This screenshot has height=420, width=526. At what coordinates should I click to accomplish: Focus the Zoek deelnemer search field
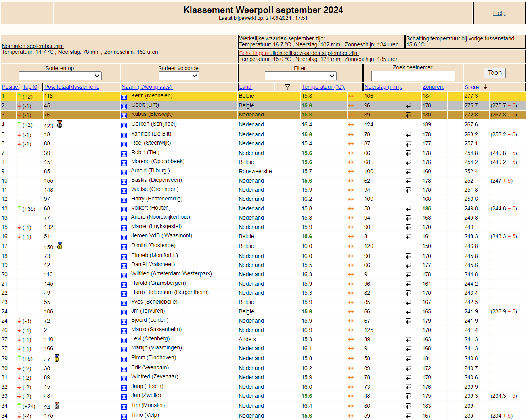pyautogui.click(x=413, y=76)
